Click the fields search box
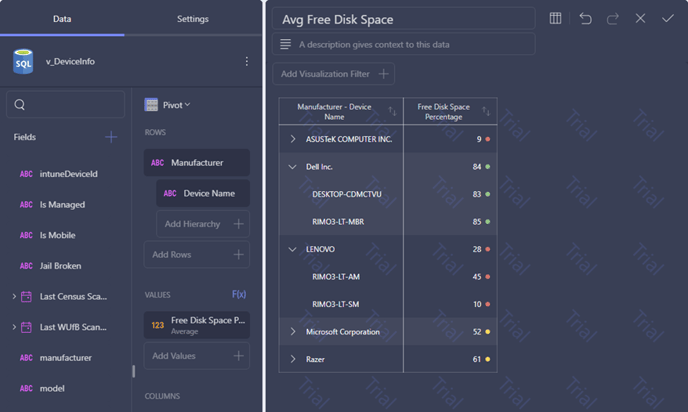 [x=65, y=104]
